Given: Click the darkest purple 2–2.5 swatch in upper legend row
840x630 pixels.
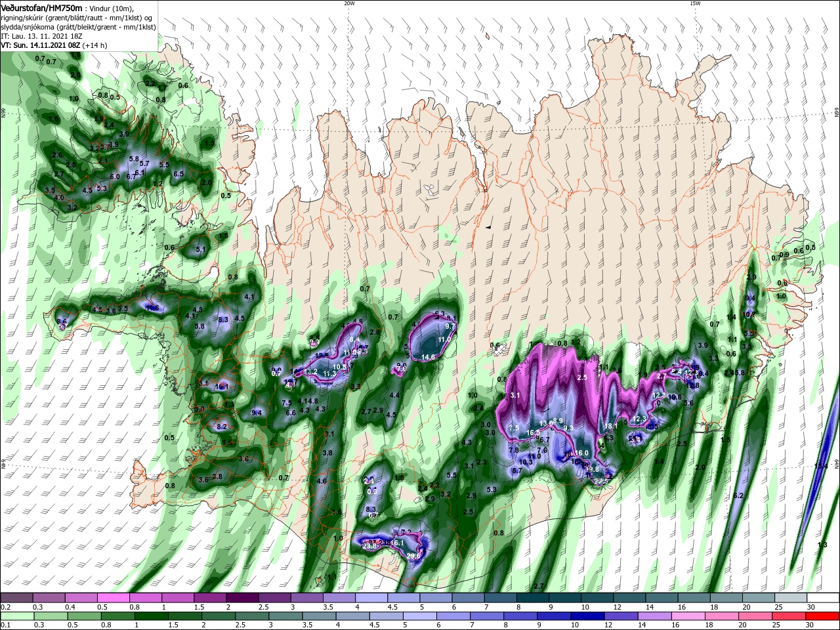Looking at the screenshot, I should coord(242,598).
